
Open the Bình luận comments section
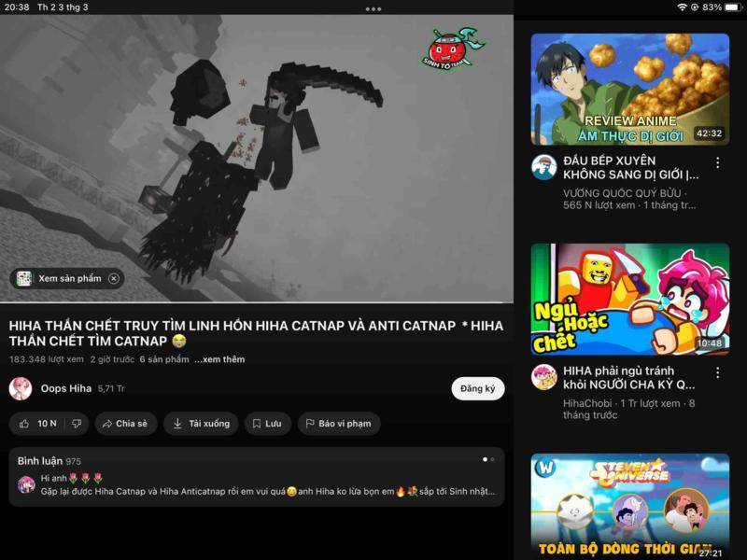coord(256,476)
